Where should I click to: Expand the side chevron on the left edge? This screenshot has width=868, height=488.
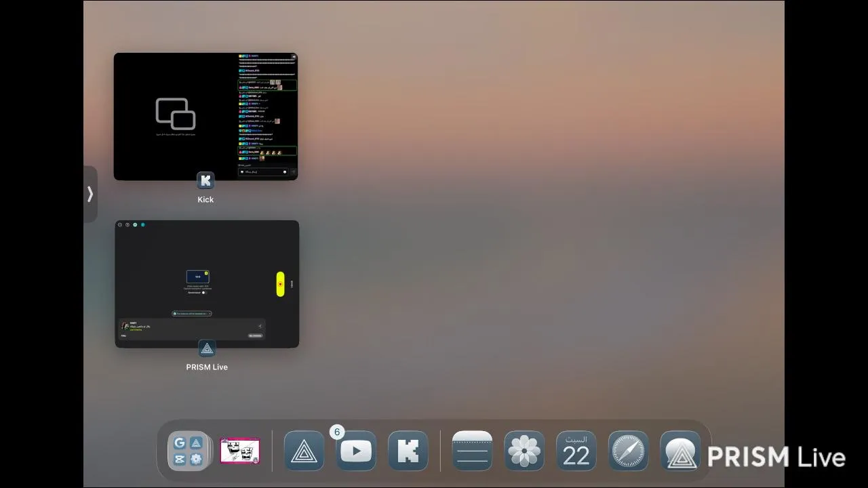90,195
